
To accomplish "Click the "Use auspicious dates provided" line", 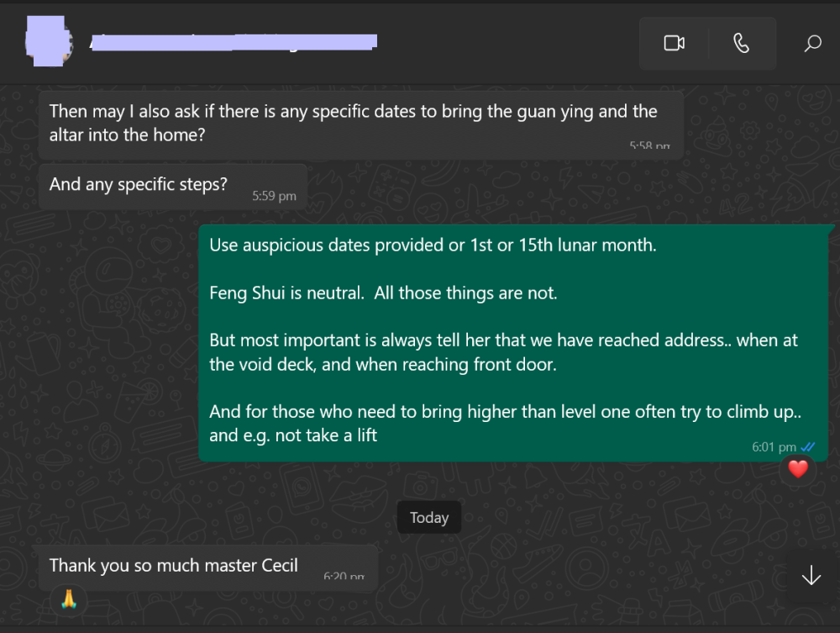I will 433,245.
